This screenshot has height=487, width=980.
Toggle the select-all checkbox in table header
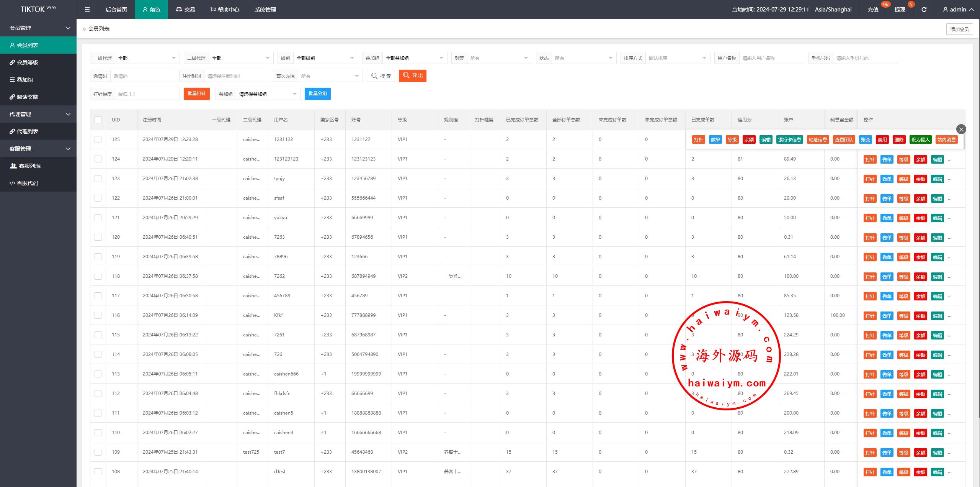click(x=98, y=120)
